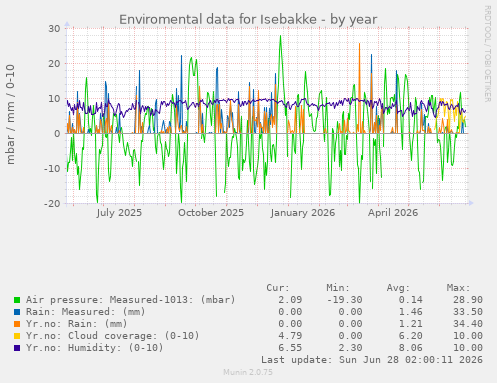Click Rain Measured max value 33.50
497x383 pixels.
coord(468,312)
